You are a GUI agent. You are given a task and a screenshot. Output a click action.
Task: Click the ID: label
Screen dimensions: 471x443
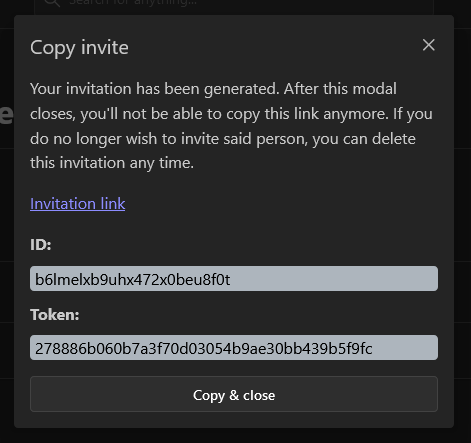point(41,245)
